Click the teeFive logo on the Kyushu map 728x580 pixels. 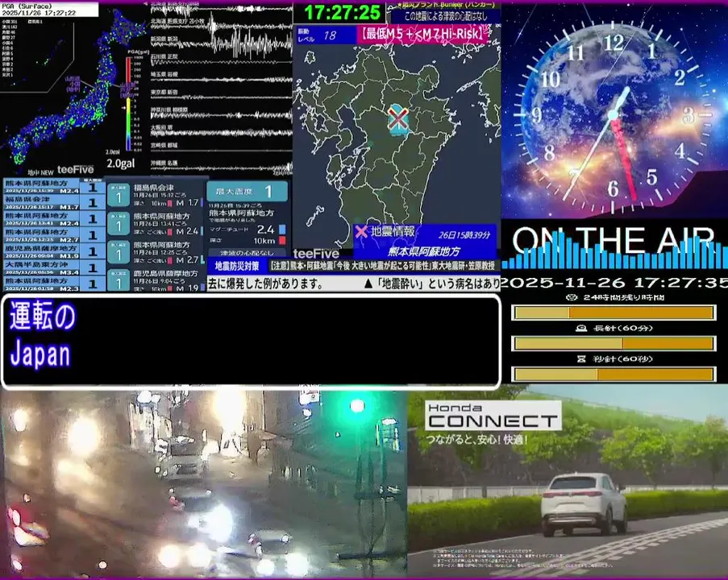pyautogui.click(x=316, y=253)
